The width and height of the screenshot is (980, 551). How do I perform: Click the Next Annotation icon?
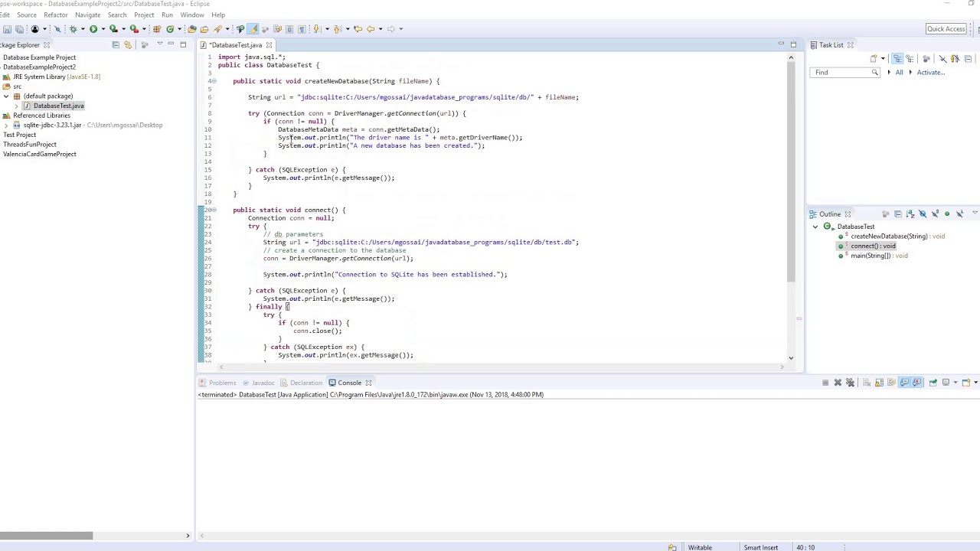click(x=317, y=29)
